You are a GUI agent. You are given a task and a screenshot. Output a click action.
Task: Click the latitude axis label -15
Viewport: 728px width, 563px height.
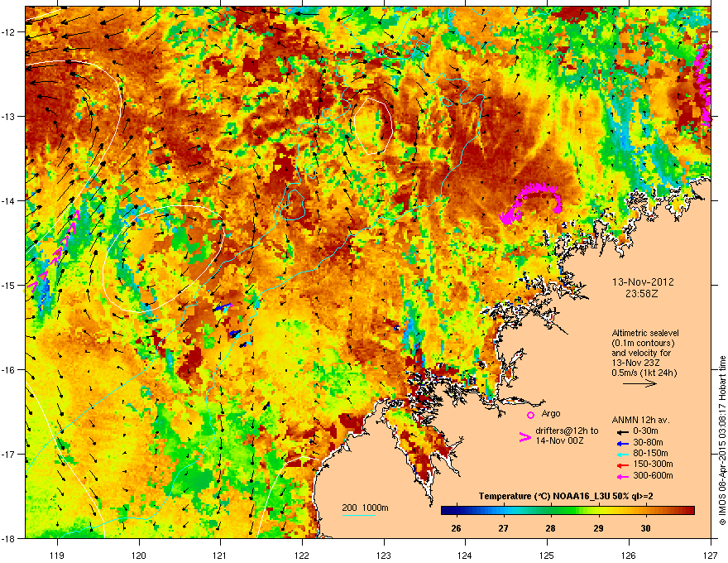click(x=9, y=285)
